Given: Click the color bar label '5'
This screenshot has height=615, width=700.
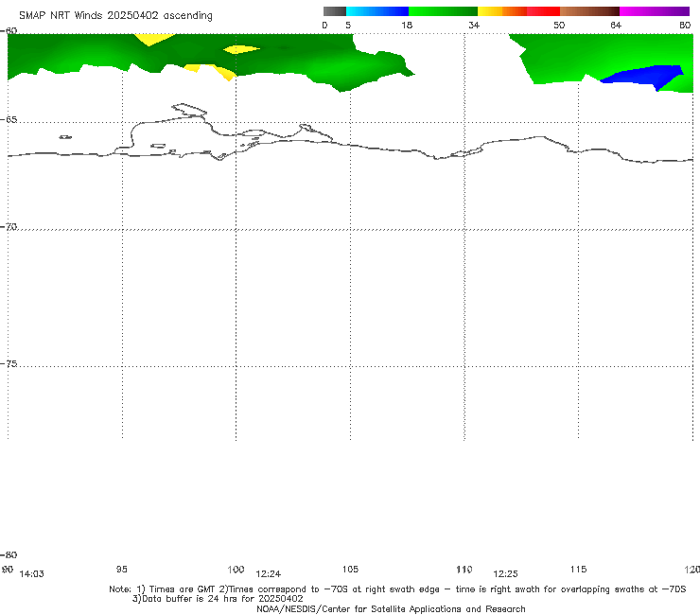Looking at the screenshot, I should 348,25.
